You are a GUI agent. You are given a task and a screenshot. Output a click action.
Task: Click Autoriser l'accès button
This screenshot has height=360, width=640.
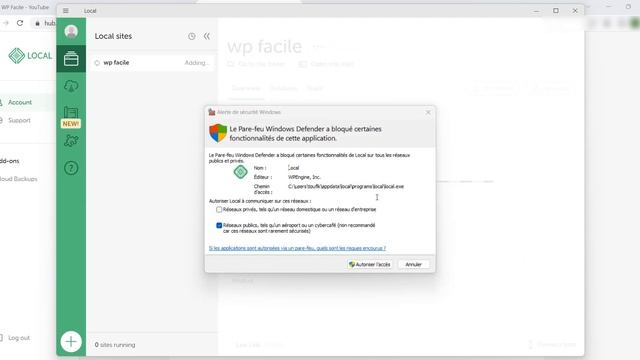click(370, 264)
